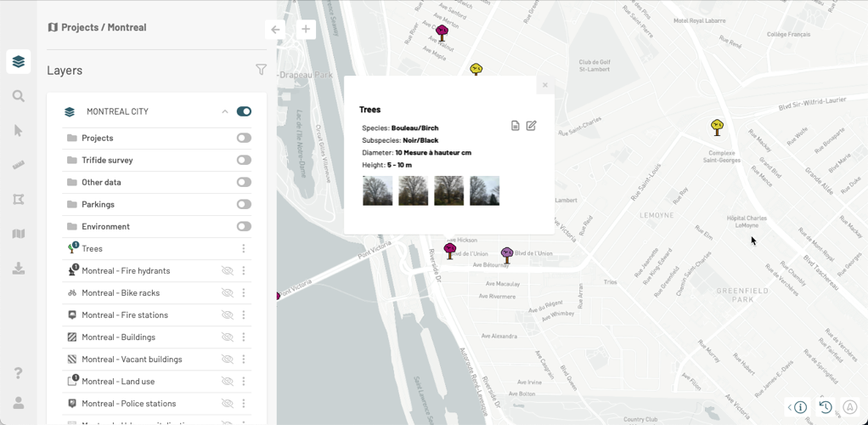Open the search tool in sidebar
The image size is (868, 425).
pos(18,96)
